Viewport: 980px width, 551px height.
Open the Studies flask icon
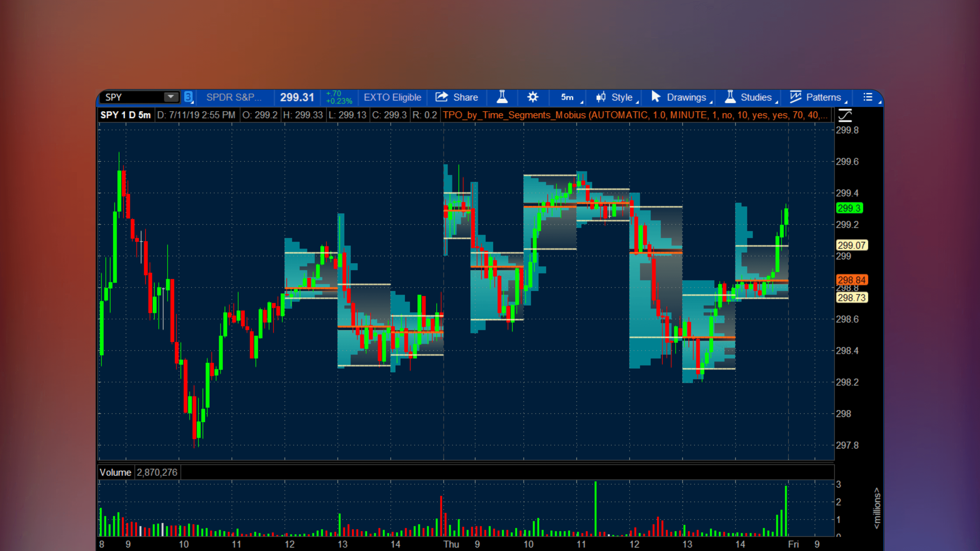click(x=730, y=97)
